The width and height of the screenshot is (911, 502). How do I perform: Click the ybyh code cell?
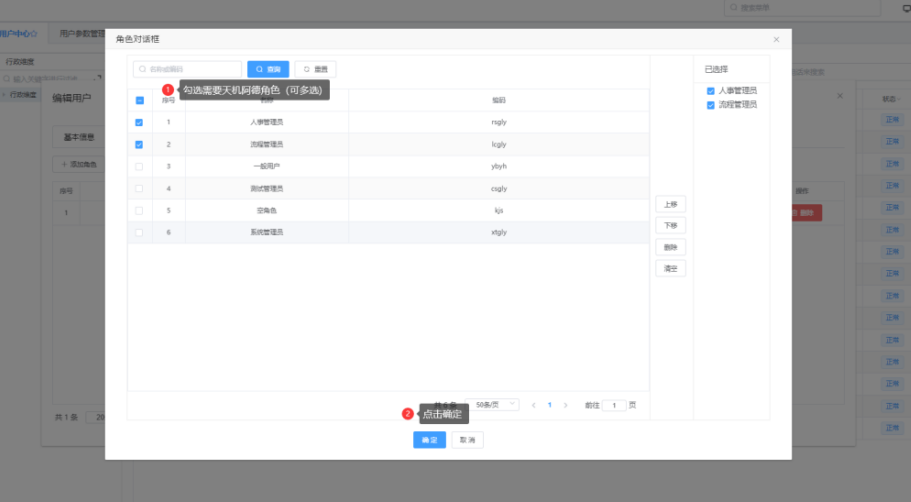click(498, 166)
